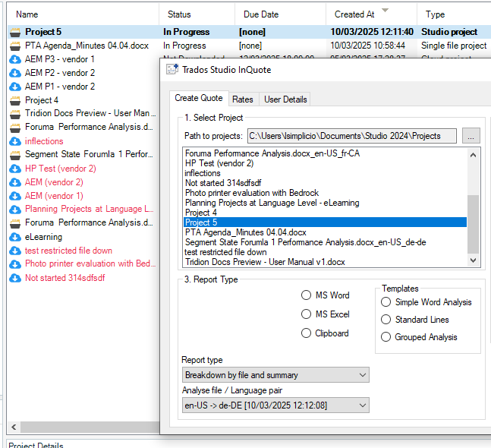This screenshot has width=491, height=448.
Task: Click the Project 4 folder icon
Action: tap(15, 100)
